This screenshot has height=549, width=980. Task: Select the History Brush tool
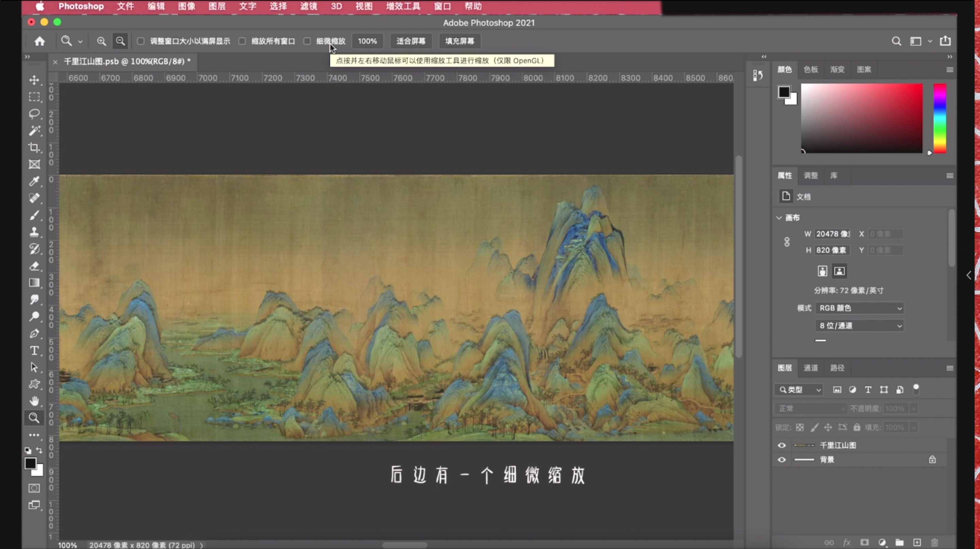coord(34,249)
